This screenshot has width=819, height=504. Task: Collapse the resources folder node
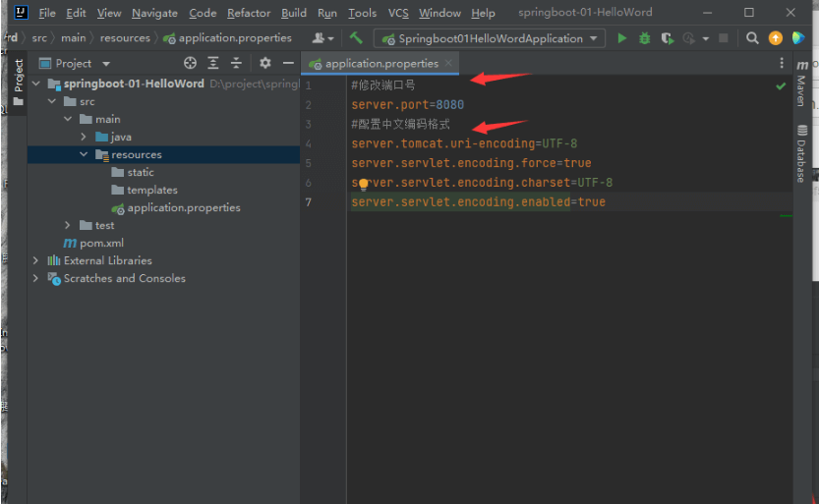coord(84,154)
